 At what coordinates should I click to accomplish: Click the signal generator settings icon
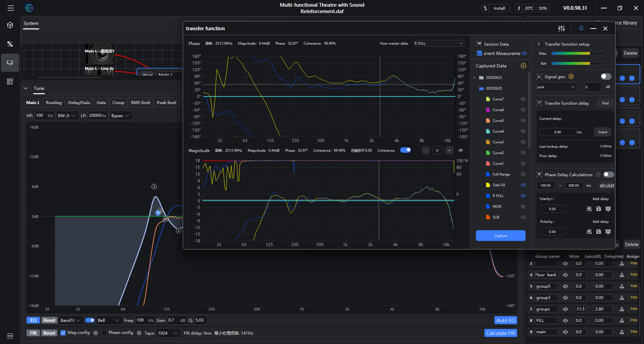point(571,77)
